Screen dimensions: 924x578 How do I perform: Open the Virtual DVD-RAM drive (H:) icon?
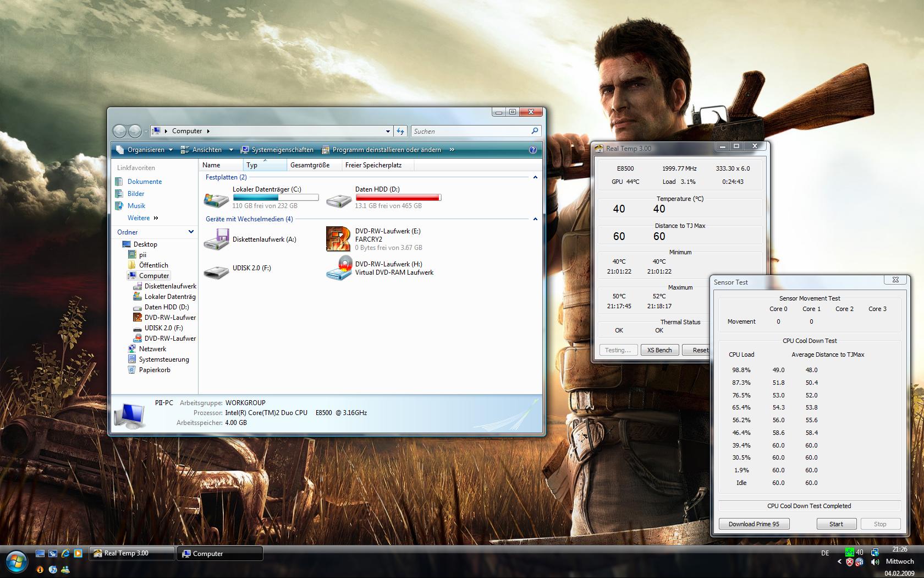coord(339,268)
